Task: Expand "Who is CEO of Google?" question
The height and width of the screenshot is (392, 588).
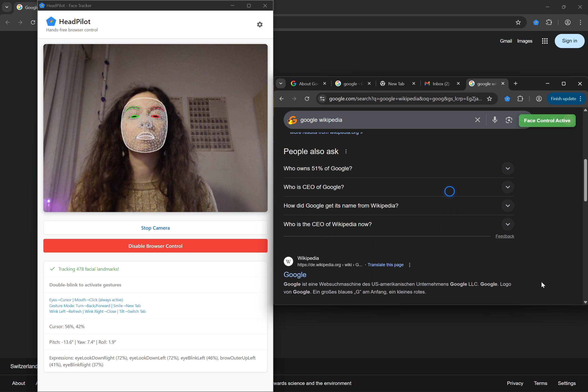Action: (507, 187)
